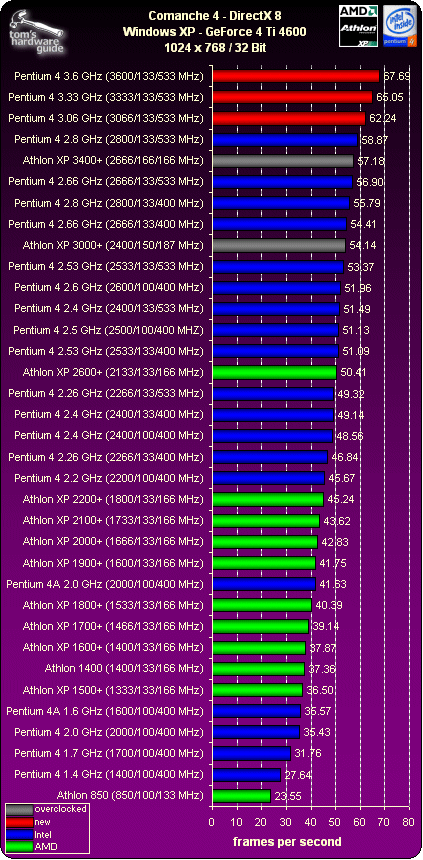The width and height of the screenshot is (423, 860).
Task: Click 'Windows XP - GeForce 4 Ti 4600' subtitle
Action: (215, 32)
